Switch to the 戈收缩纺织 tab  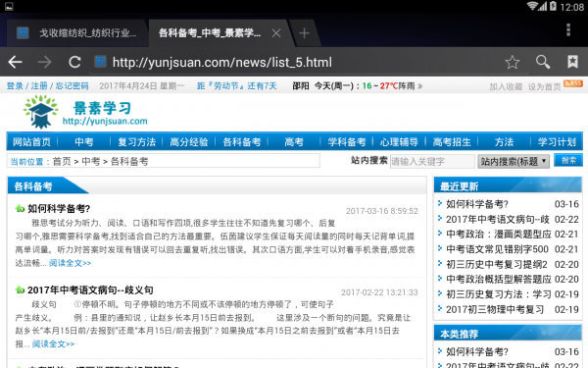(76, 33)
